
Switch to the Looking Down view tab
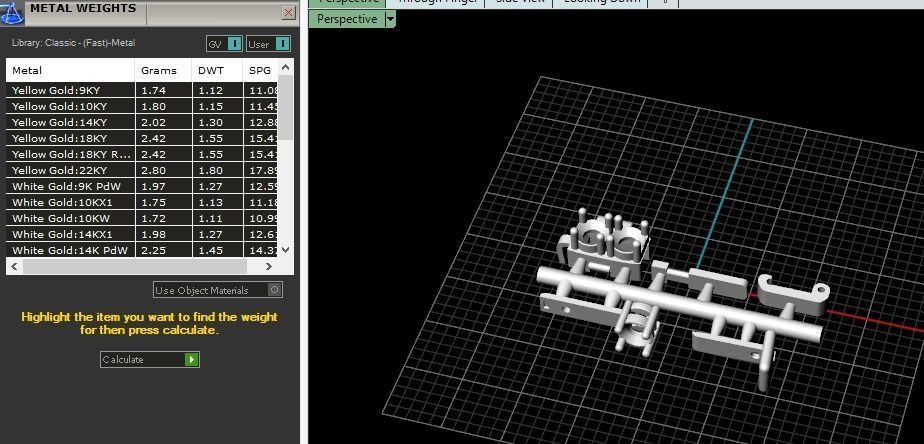600,2
